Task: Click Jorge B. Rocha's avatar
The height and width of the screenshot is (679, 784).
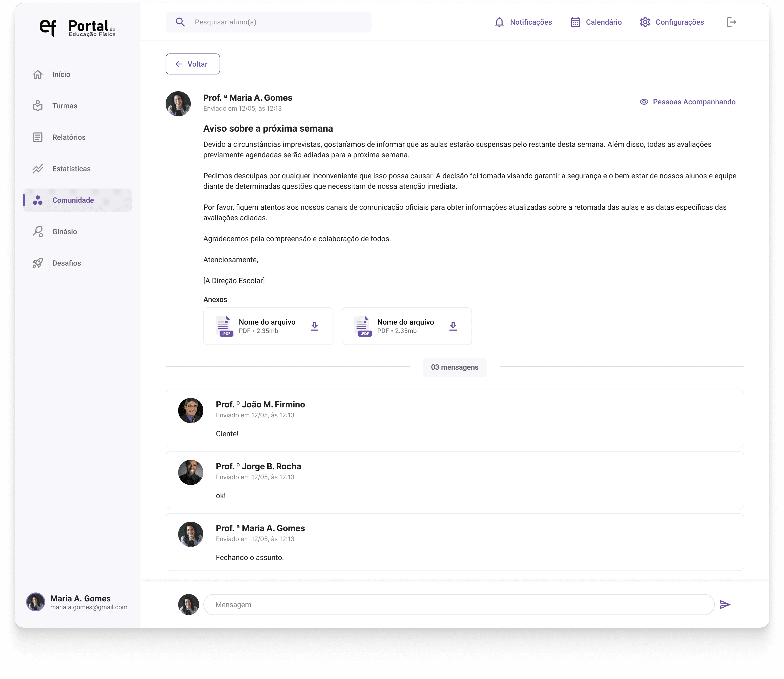Action: pyautogui.click(x=190, y=472)
